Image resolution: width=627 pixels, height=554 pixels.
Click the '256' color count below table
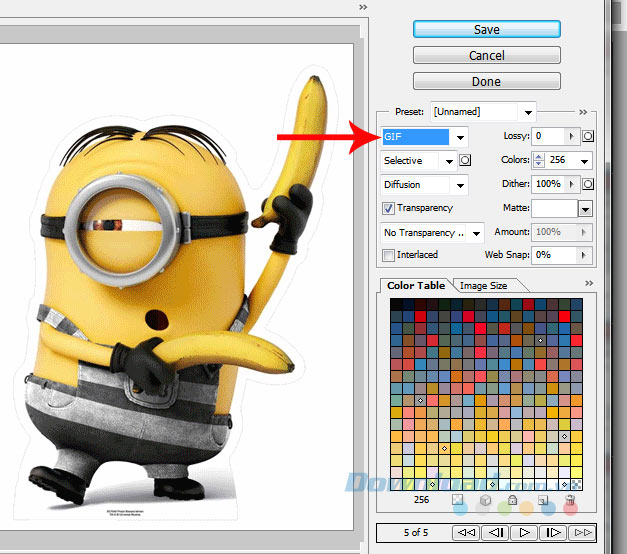(421, 500)
